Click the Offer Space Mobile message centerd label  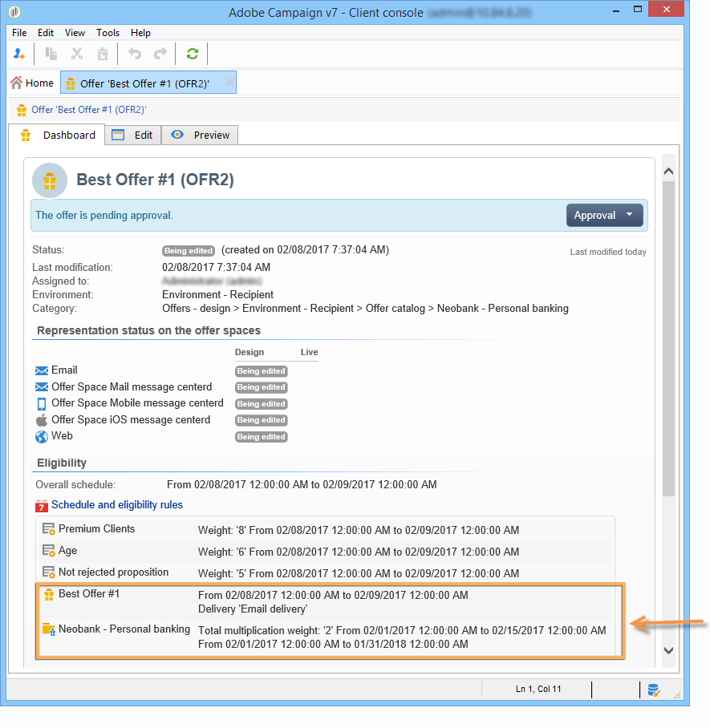137,403
